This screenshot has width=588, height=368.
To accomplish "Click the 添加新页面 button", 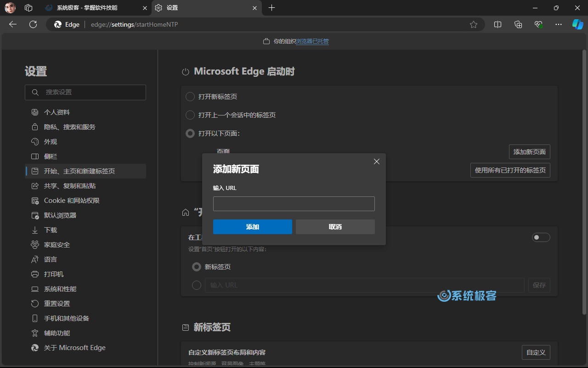I will pos(530,152).
